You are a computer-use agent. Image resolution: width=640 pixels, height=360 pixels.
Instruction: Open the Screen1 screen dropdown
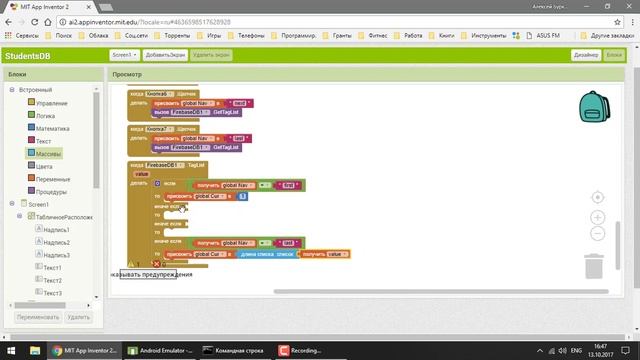[x=124, y=55]
